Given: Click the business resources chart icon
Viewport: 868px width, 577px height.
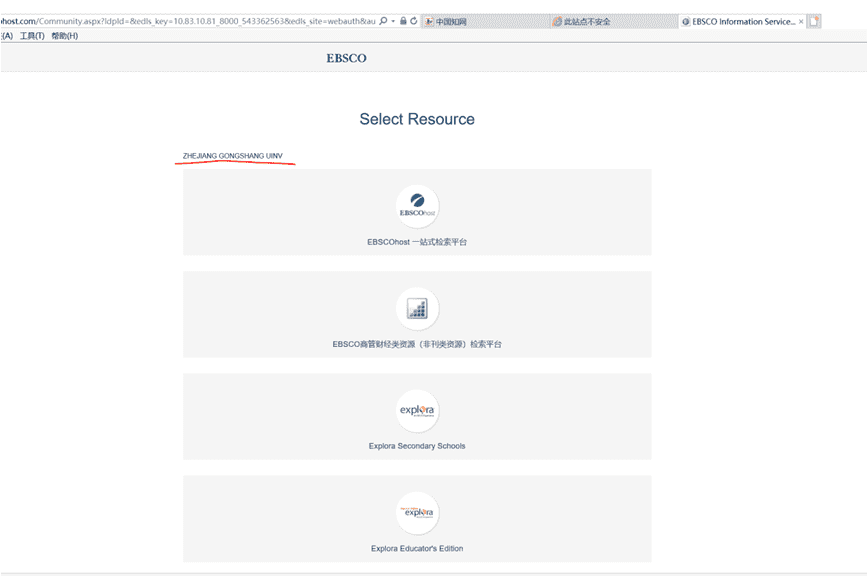Looking at the screenshot, I should (417, 309).
